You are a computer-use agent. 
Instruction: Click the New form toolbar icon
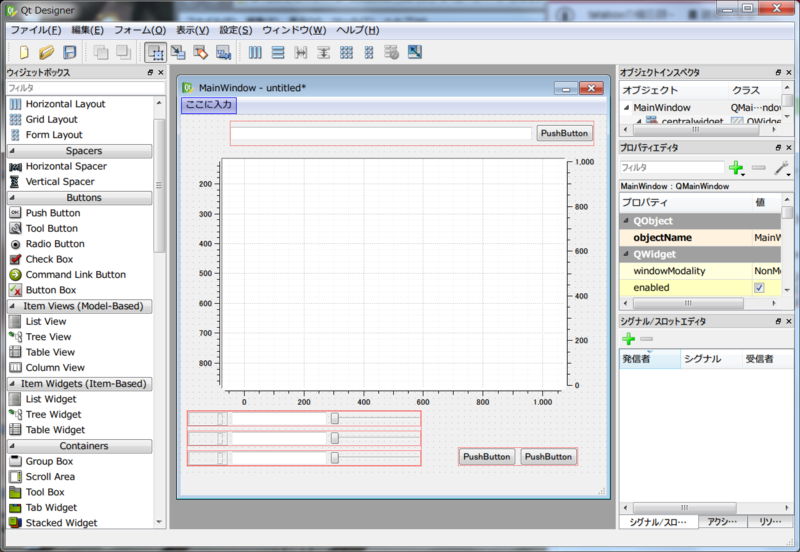pyautogui.click(x=24, y=52)
